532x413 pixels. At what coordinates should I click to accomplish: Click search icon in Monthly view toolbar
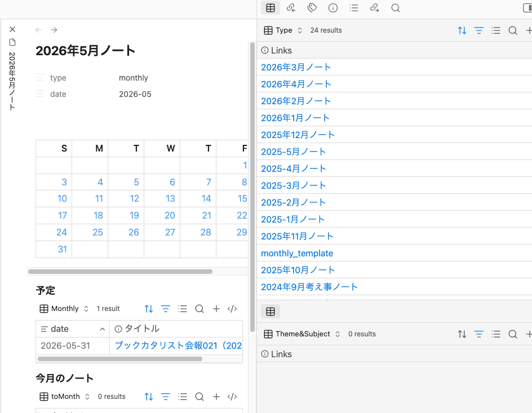200,309
